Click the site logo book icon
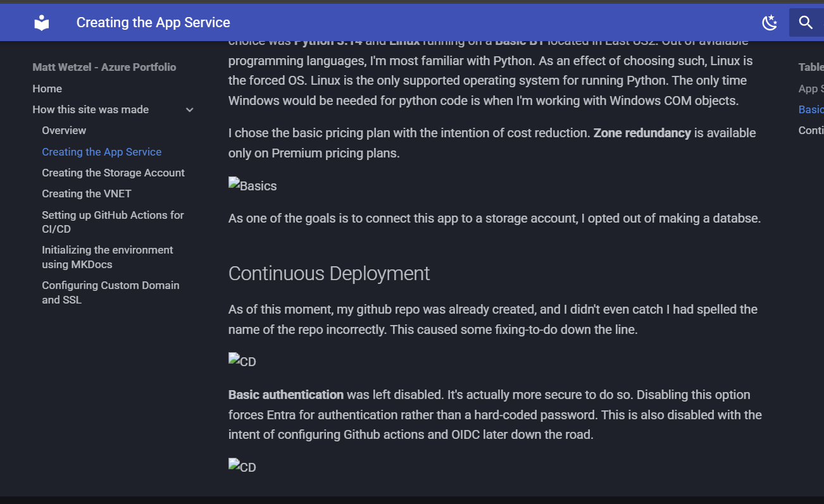824x504 pixels. [x=42, y=23]
